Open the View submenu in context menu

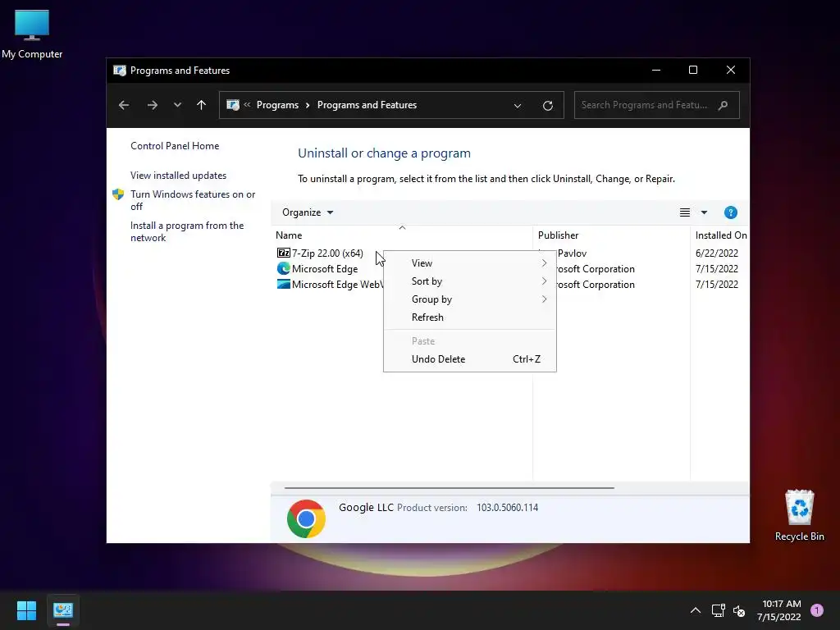(x=470, y=263)
